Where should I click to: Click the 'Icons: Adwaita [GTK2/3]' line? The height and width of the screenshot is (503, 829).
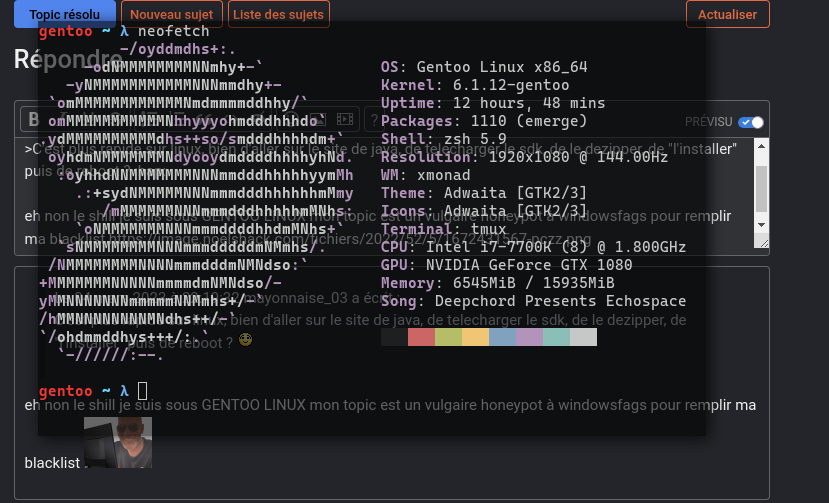tap(484, 211)
